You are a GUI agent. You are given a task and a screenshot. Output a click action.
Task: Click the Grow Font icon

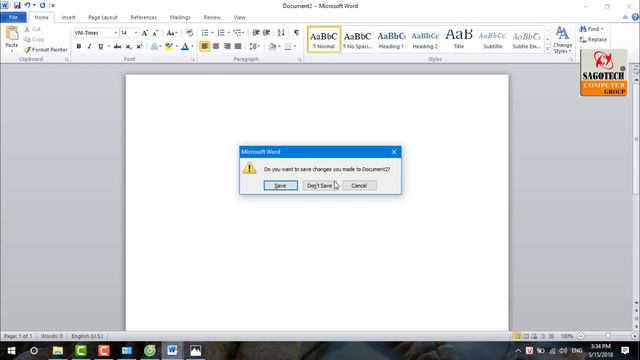(144, 33)
